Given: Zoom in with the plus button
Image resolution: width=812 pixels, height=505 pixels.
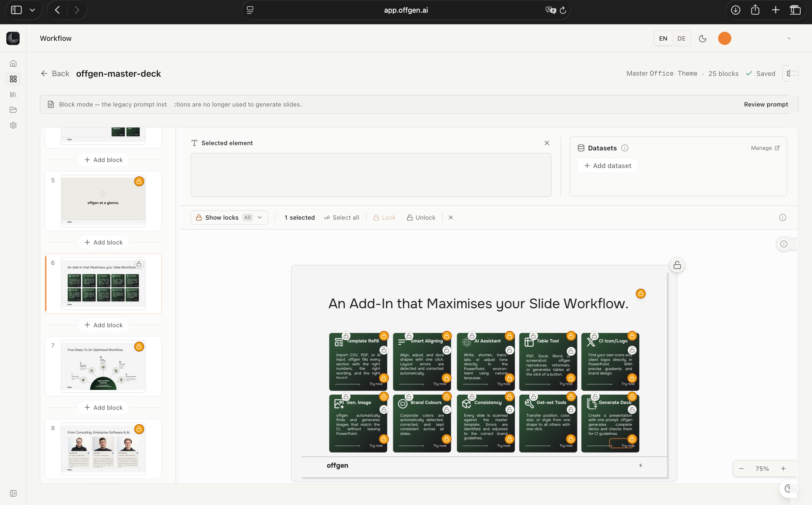Looking at the screenshot, I should pos(783,469).
